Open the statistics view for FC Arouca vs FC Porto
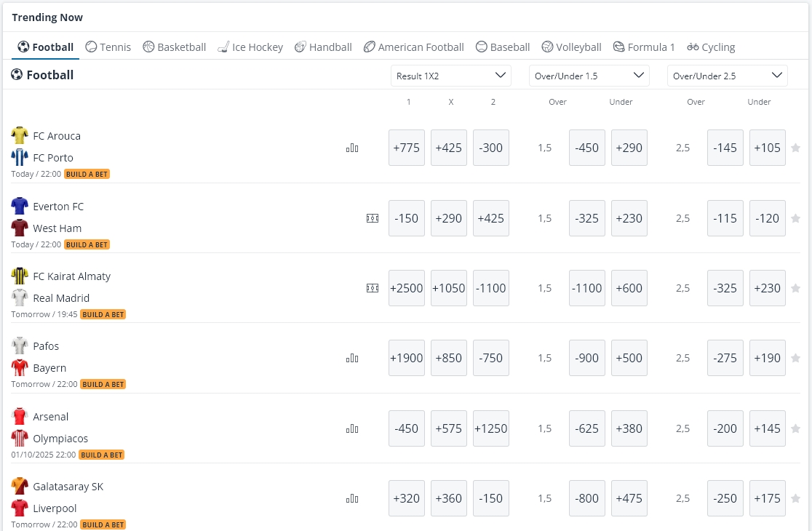 pyautogui.click(x=352, y=148)
